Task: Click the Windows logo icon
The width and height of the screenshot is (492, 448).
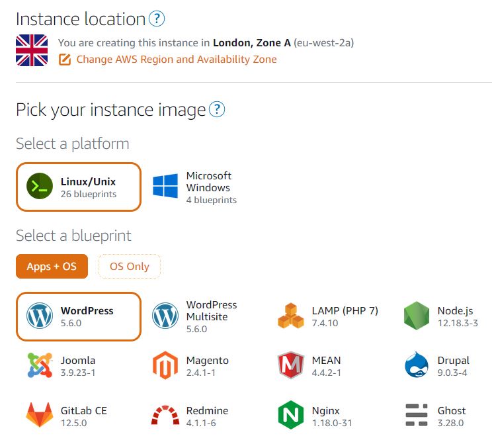Action: [165, 186]
